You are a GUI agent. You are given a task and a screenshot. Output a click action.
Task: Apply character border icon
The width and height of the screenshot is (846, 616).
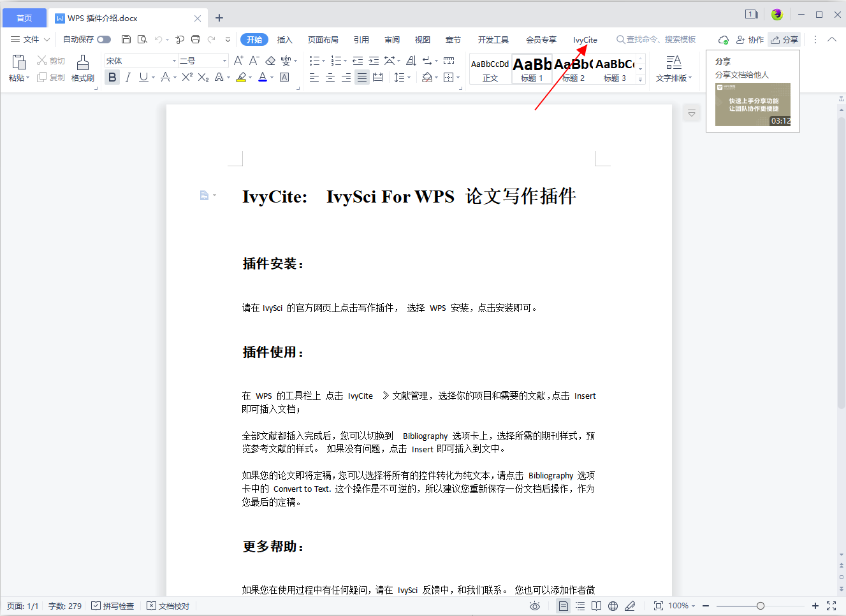[x=284, y=77]
